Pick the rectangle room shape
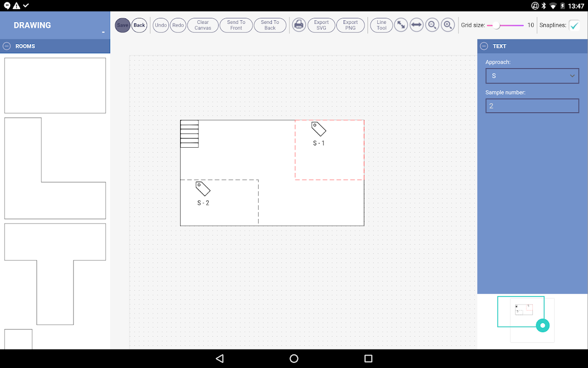Screen dimensions: 588x368 tap(55, 86)
